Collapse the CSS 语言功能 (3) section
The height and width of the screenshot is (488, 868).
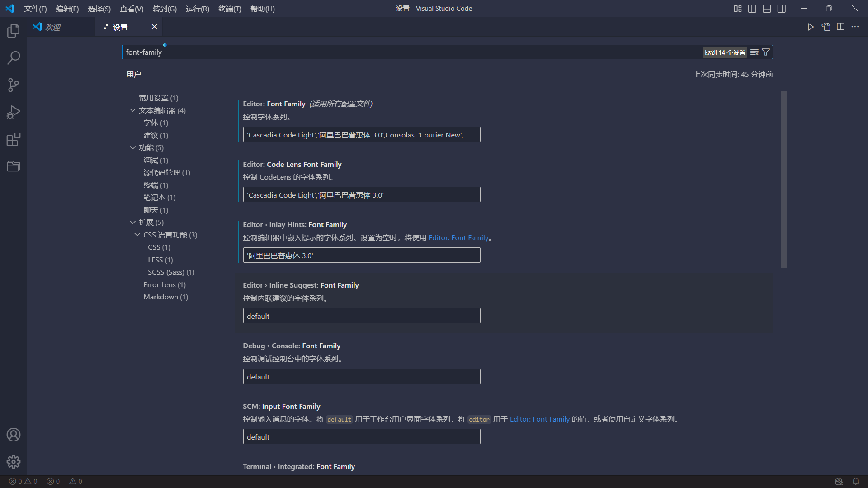[137, 235]
